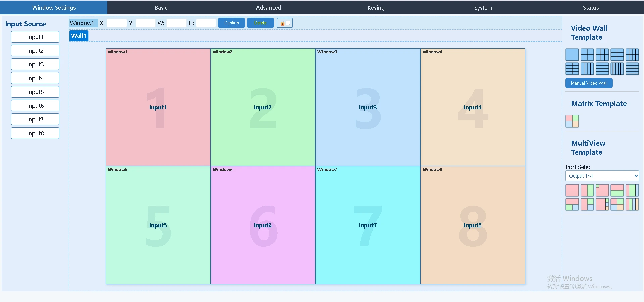Viewport: 644px width, 302px height.
Task: Choose Input4 in Input Source list
Action: tap(35, 78)
